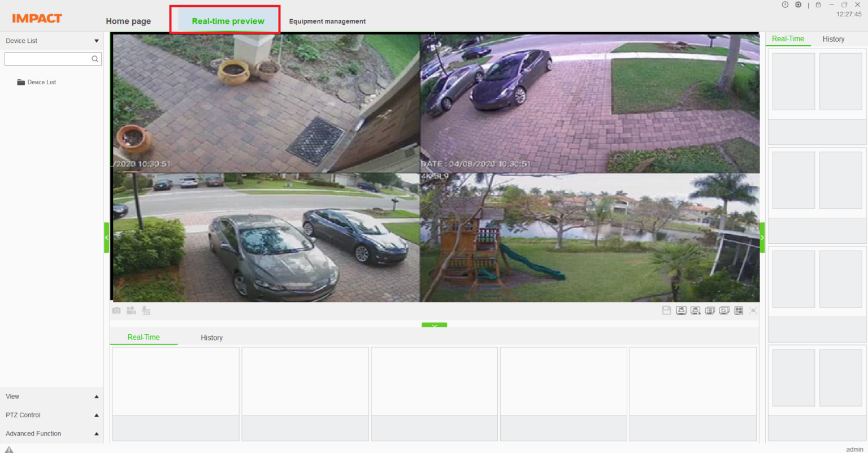Click the record video icon below preview

[x=131, y=310]
